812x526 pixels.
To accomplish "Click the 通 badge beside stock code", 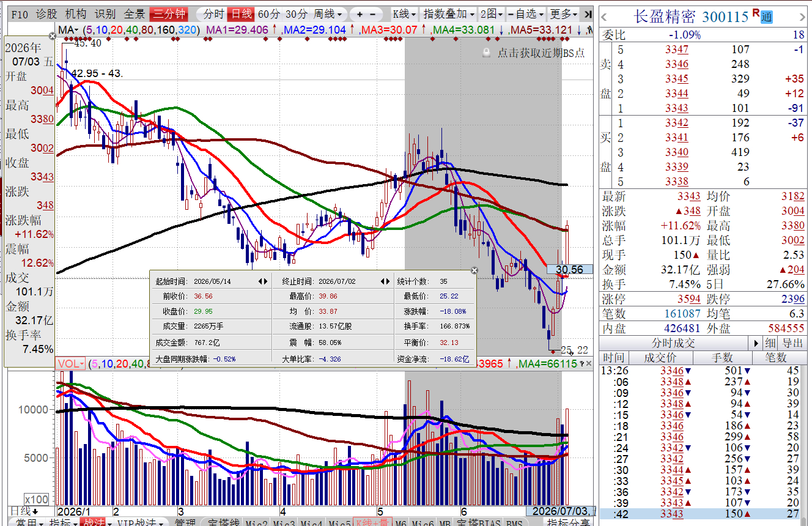I will (x=767, y=18).
